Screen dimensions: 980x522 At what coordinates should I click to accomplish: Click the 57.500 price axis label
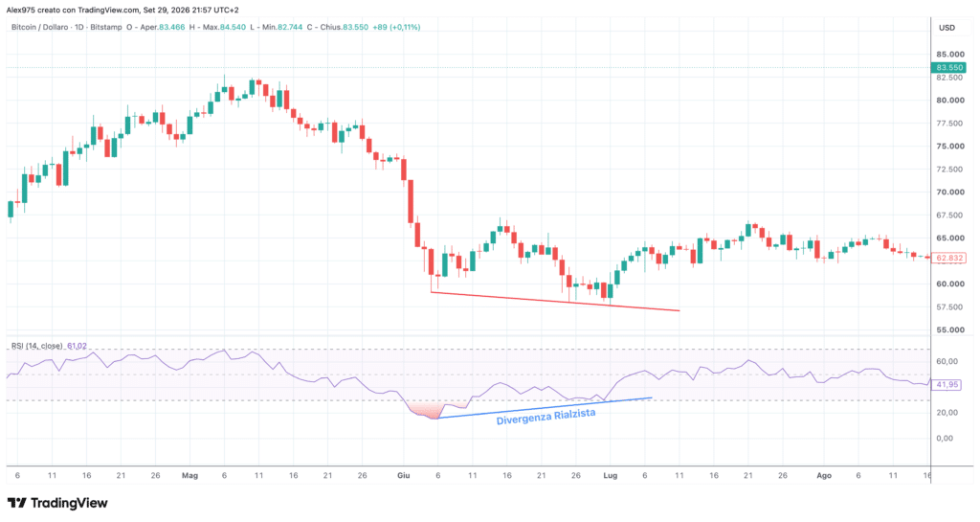[x=950, y=306]
